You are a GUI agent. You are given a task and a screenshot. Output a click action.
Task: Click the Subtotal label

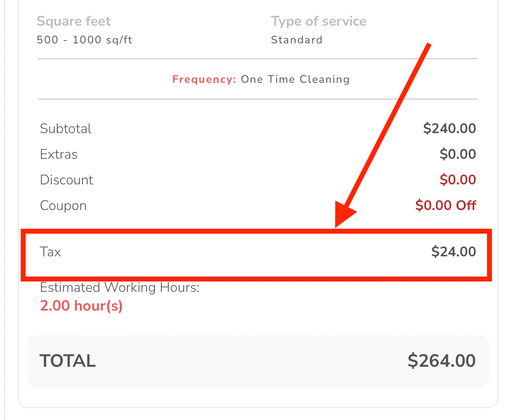coord(66,129)
